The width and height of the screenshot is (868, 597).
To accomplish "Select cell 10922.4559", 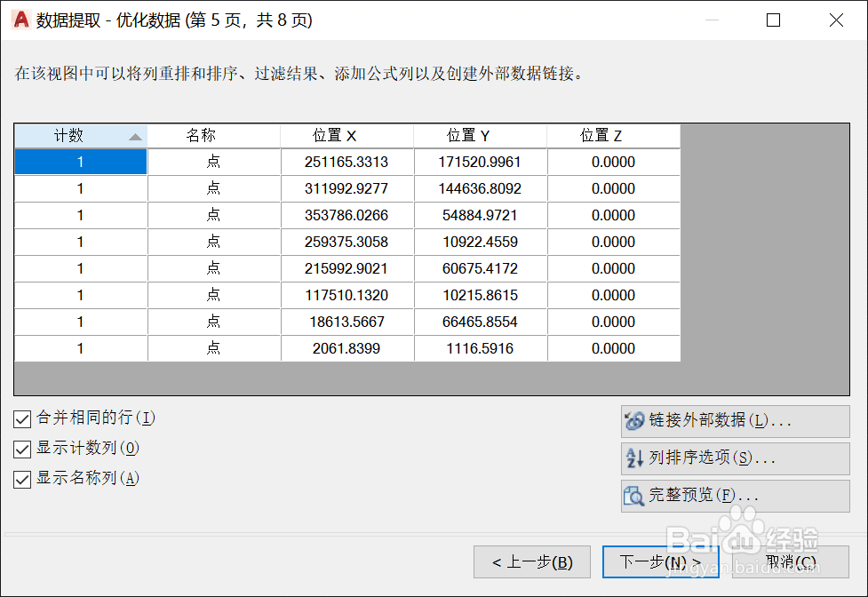I will pos(481,242).
